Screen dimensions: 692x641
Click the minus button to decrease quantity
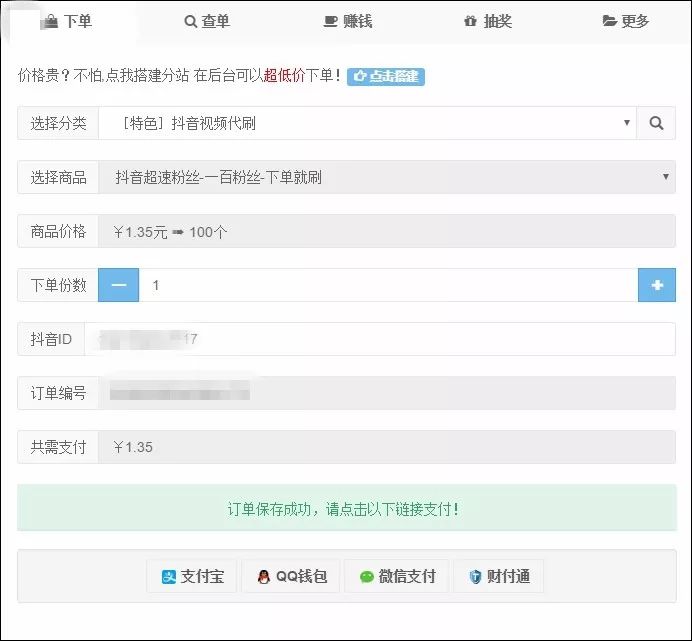pyautogui.click(x=118, y=285)
